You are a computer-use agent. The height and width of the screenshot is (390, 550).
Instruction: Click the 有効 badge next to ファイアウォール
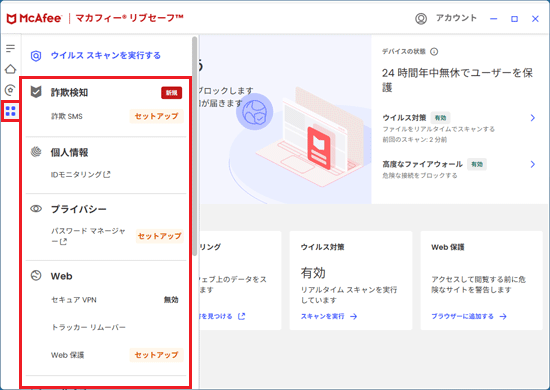click(477, 164)
